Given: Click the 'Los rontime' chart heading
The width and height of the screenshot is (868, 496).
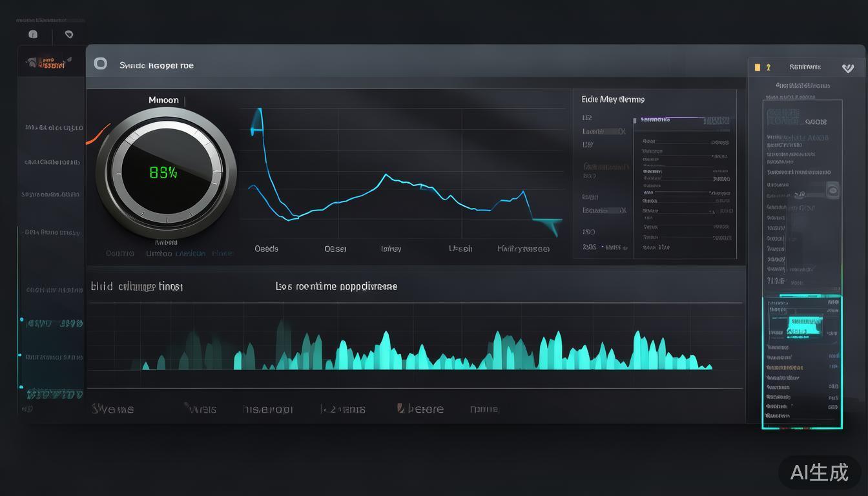Looking at the screenshot, I should 336,286.
